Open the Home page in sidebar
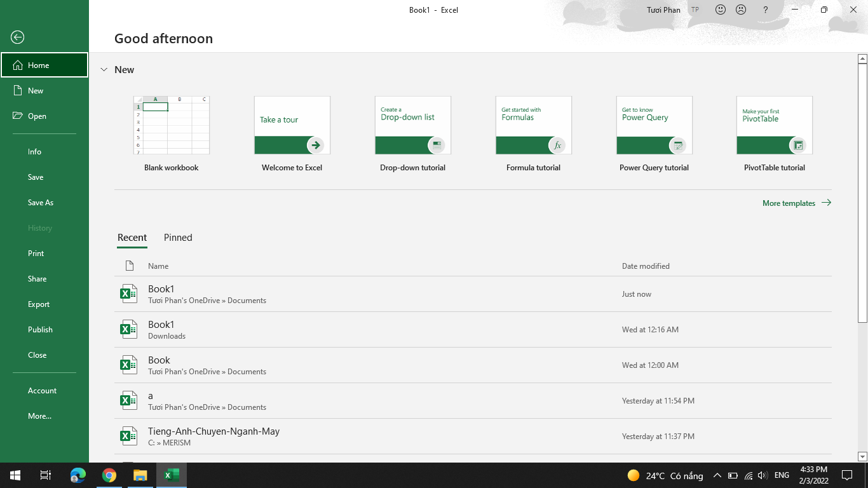This screenshot has height=488, width=868. click(x=44, y=65)
